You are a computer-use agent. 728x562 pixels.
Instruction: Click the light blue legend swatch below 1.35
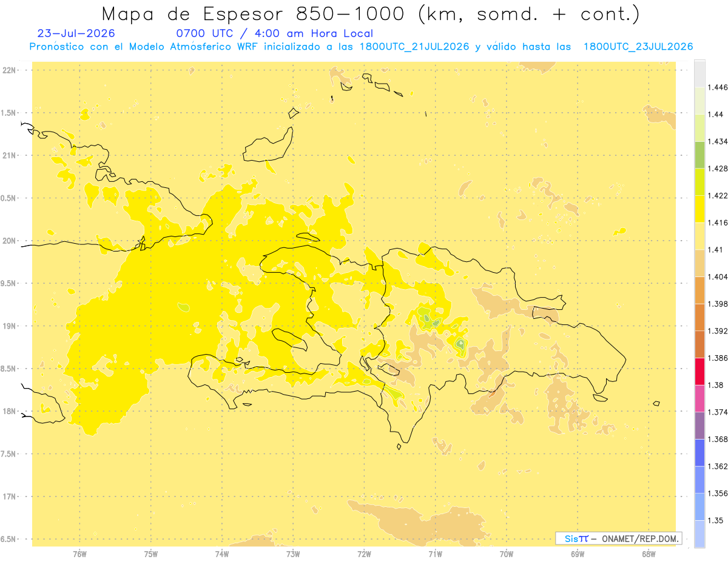[699, 534]
